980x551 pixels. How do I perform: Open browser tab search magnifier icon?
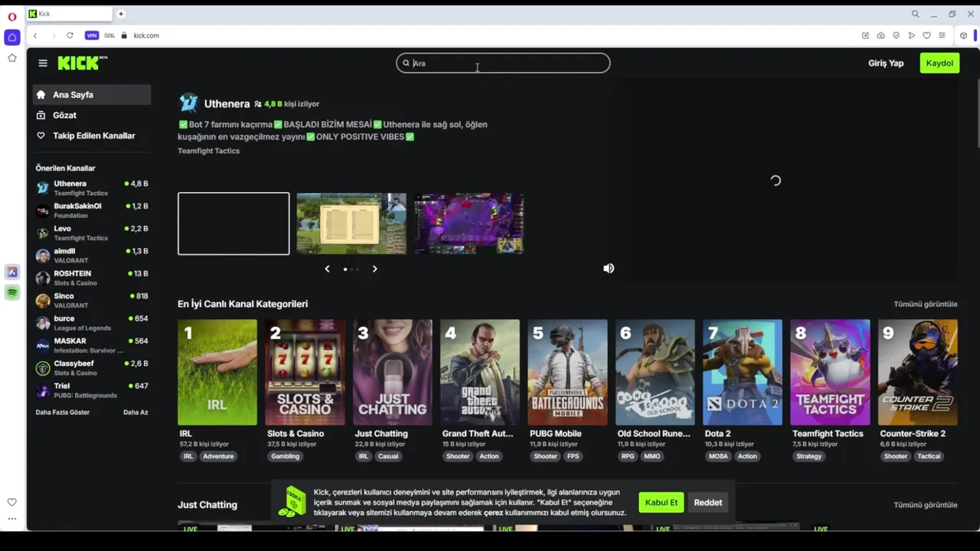915,14
